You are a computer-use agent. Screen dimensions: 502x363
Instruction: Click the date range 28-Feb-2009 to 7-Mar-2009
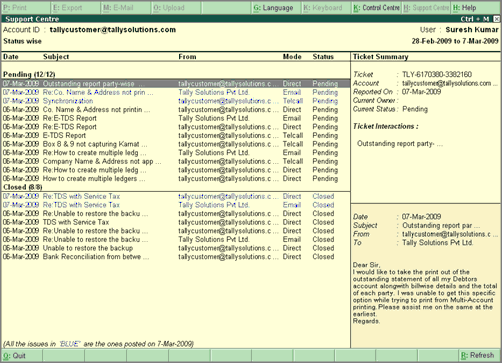[455, 41]
